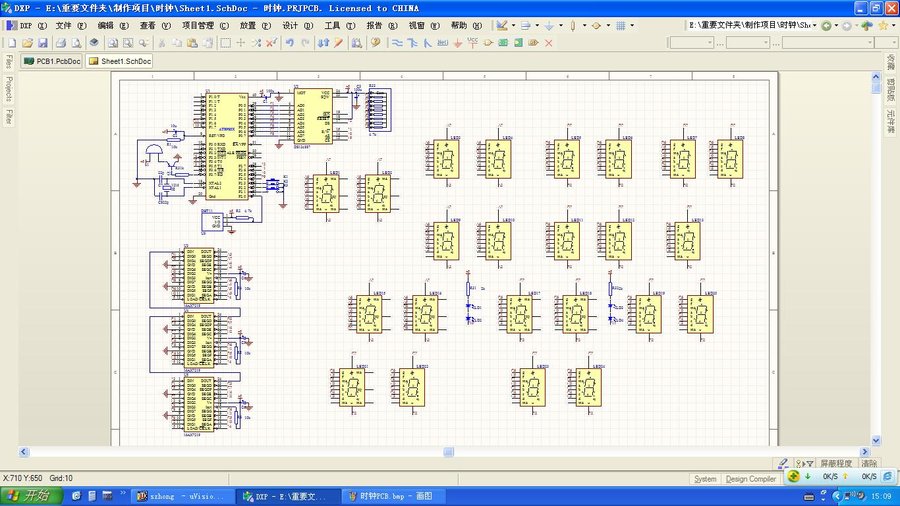This screenshot has width=900, height=506.
Task: Click the 清除 (Clear) mask button
Action: (869, 464)
